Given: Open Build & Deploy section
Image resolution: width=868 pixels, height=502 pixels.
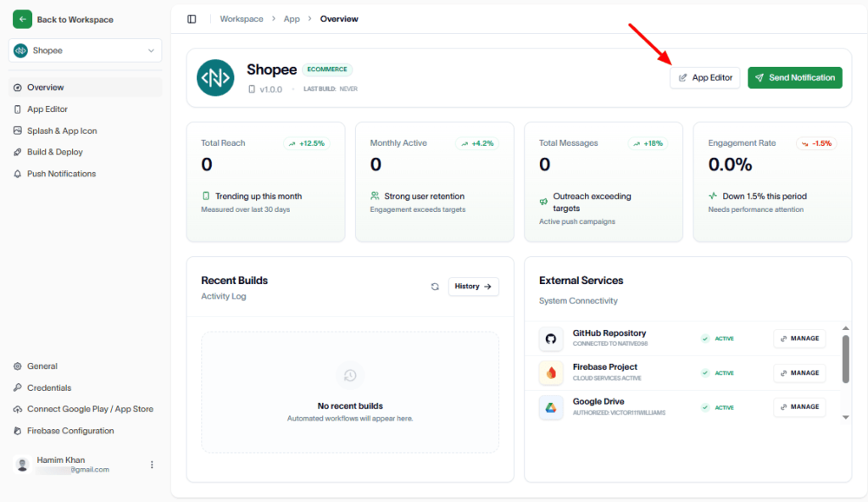Looking at the screenshot, I should click(x=86, y=152).
